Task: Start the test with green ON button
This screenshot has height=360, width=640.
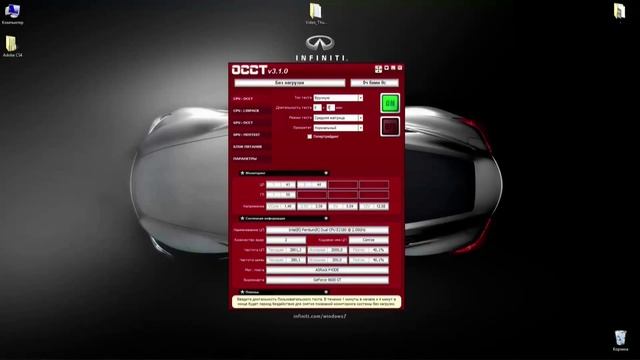Action: [x=390, y=103]
